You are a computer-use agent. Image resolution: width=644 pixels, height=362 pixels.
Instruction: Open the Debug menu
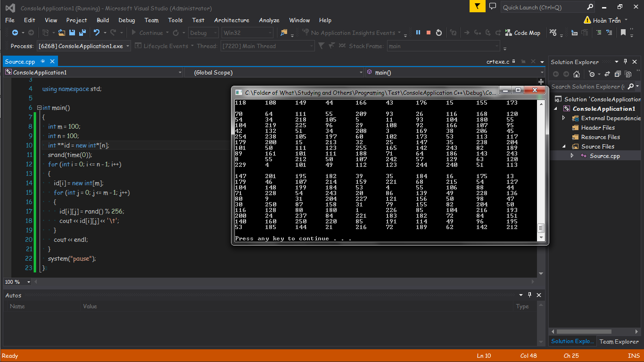(x=126, y=20)
